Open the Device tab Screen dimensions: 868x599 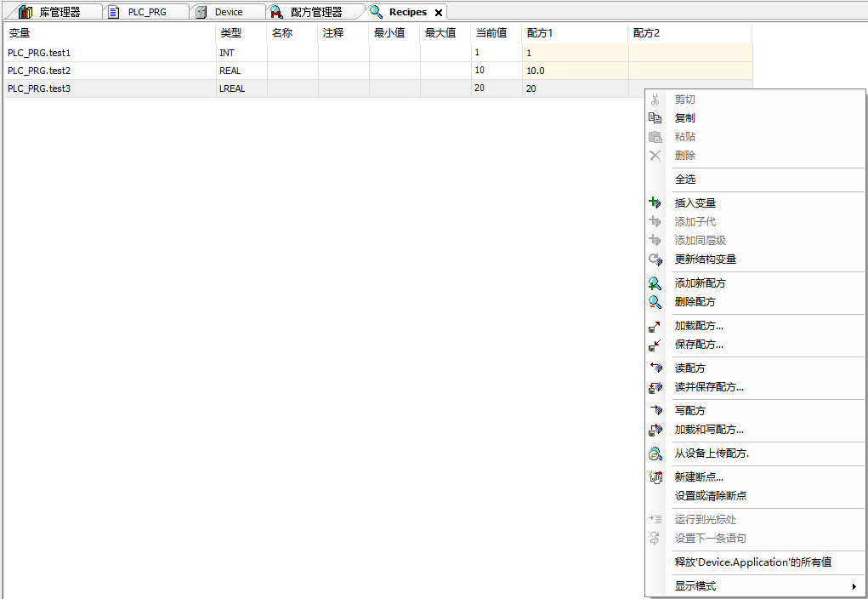click(x=228, y=11)
